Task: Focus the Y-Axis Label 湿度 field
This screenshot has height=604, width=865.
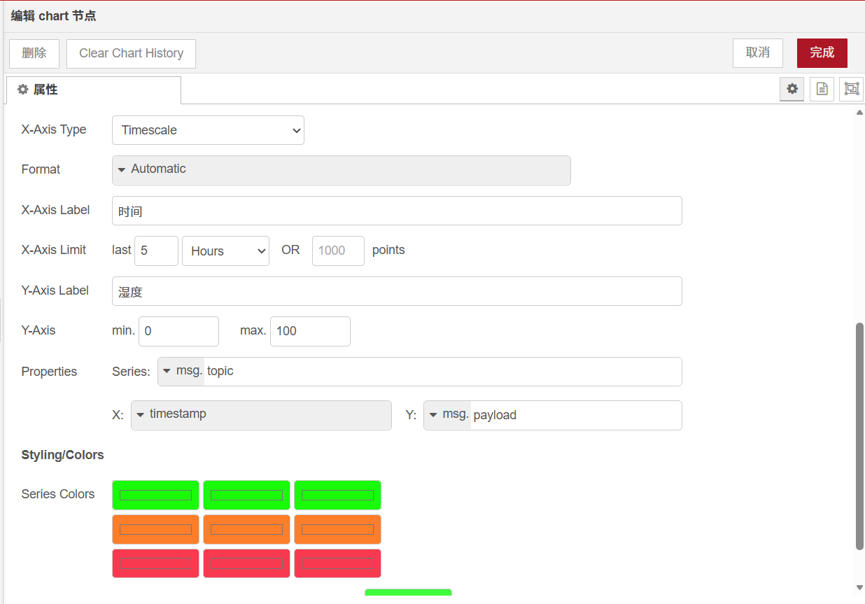Action: (x=397, y=291)
